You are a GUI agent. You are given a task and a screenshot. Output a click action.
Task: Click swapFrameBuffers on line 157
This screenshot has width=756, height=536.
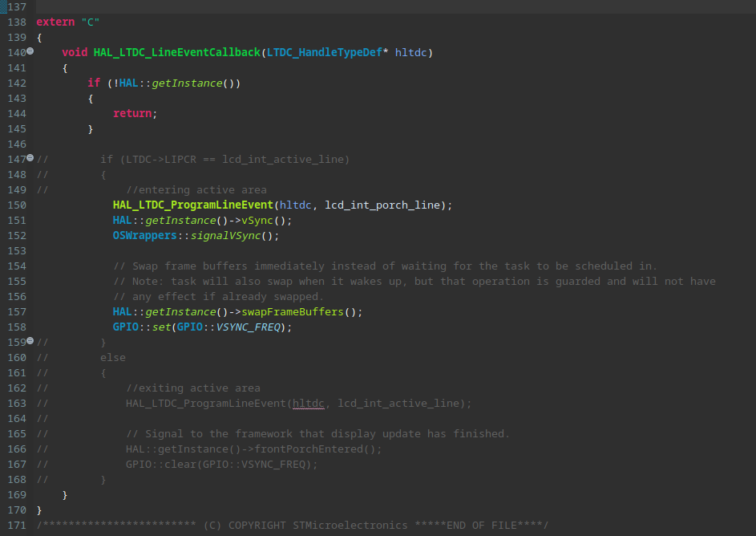[292, 311]
